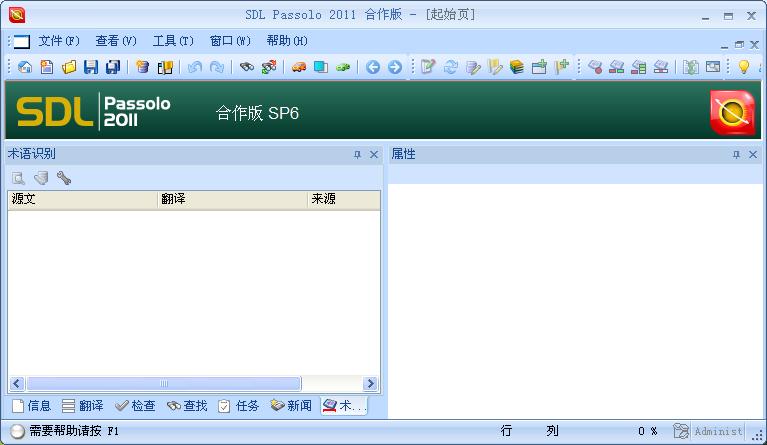Click the 需要帮助请按 F1 status text

(x=74, y=431)
